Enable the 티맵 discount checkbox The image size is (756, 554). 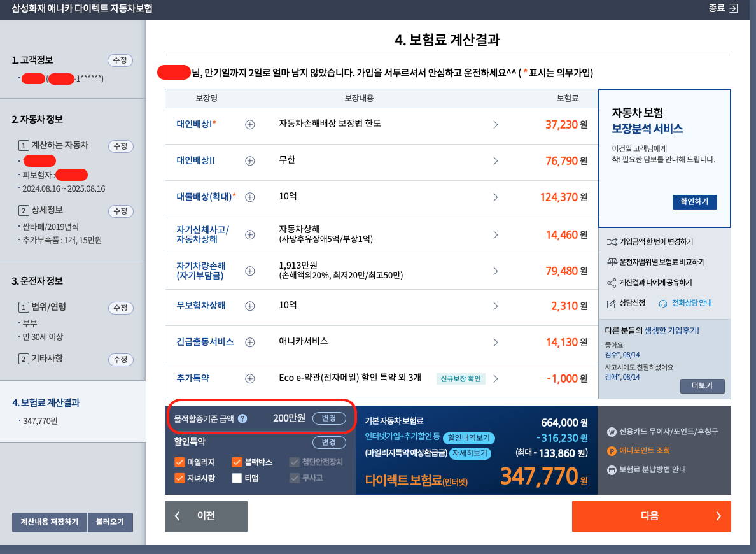coord(236,478)
